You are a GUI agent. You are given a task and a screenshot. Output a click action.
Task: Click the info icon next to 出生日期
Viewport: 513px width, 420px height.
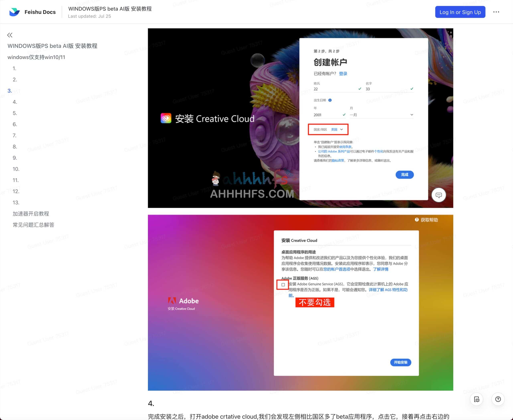(330, 100)
